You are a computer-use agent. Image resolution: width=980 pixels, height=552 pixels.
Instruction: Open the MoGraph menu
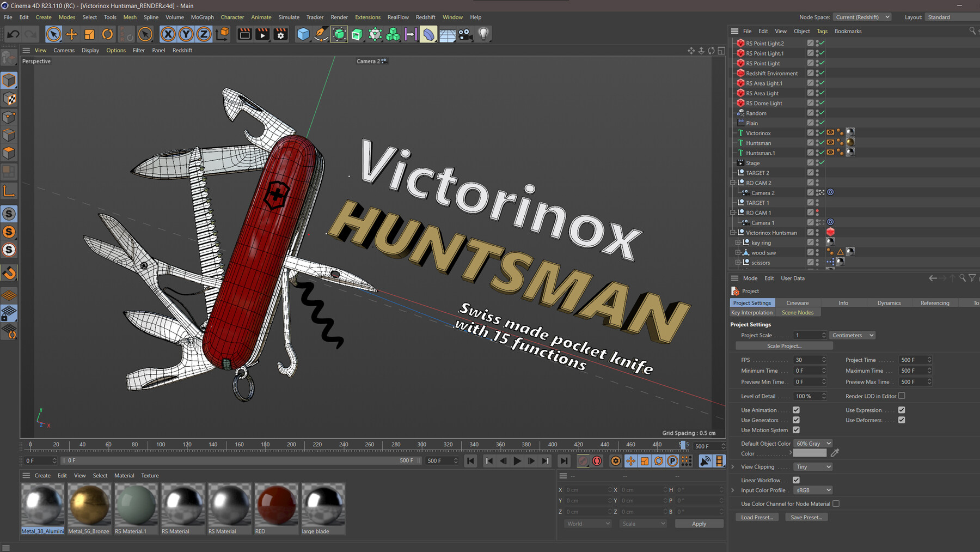(x=202, y=17)
